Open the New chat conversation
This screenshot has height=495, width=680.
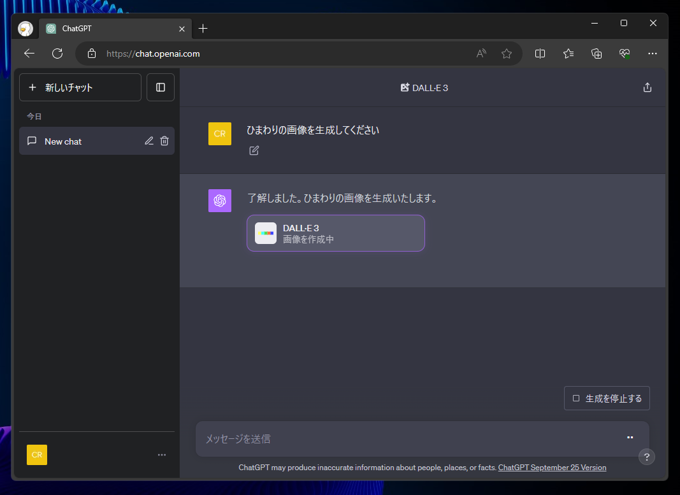[97, 141]
